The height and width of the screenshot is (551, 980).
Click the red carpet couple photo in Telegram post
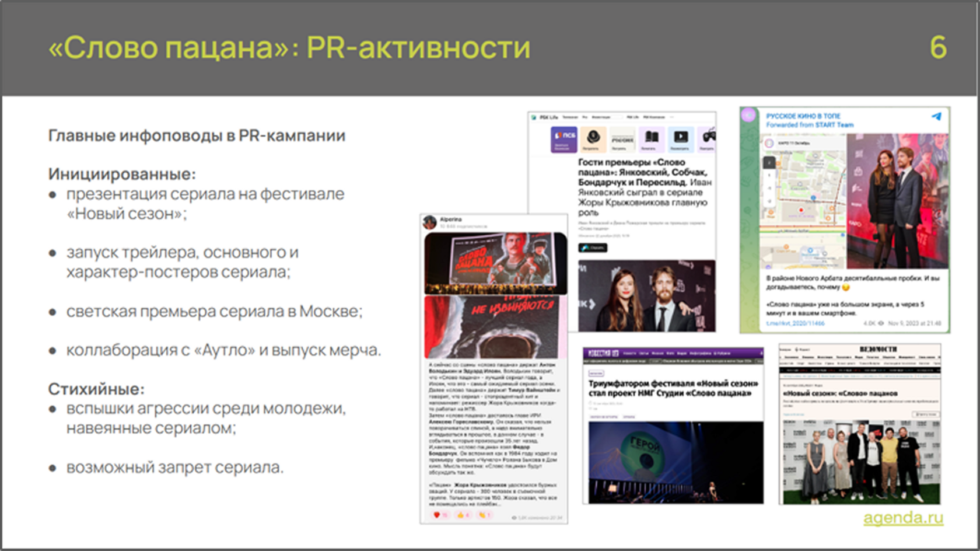click(897, 201)
